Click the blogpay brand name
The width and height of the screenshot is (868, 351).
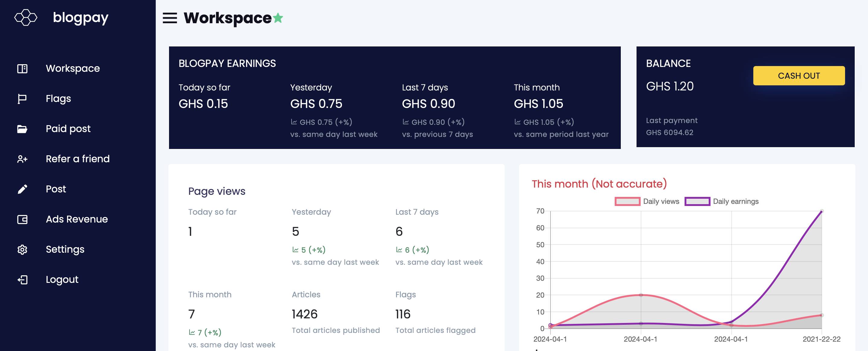(x=81, y=18)
